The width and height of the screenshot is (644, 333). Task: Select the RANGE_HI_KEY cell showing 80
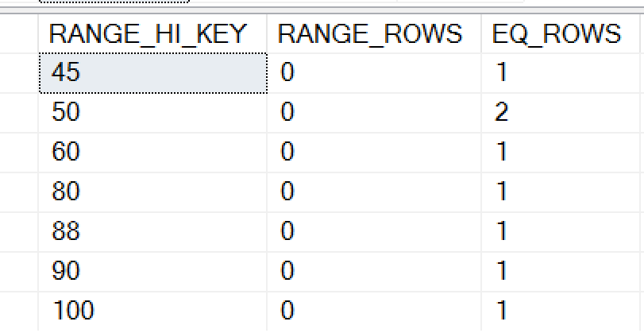click(152, 191)
